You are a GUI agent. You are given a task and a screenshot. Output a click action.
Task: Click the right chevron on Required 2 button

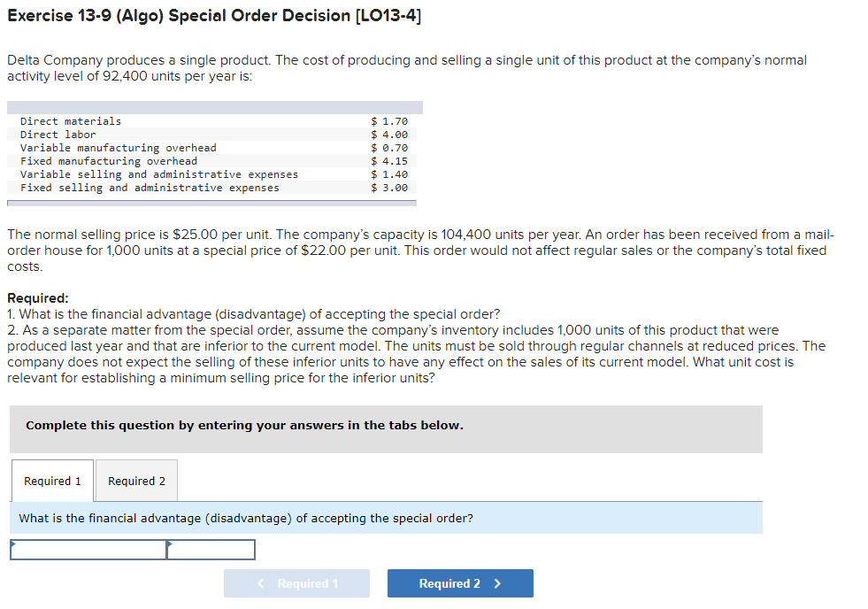tap(497, 583)
